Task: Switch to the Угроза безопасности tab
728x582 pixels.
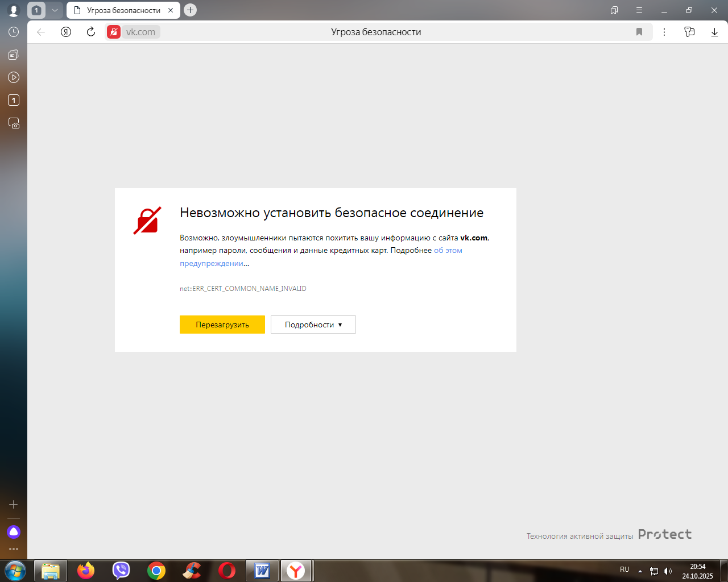Action: (123, 10)
